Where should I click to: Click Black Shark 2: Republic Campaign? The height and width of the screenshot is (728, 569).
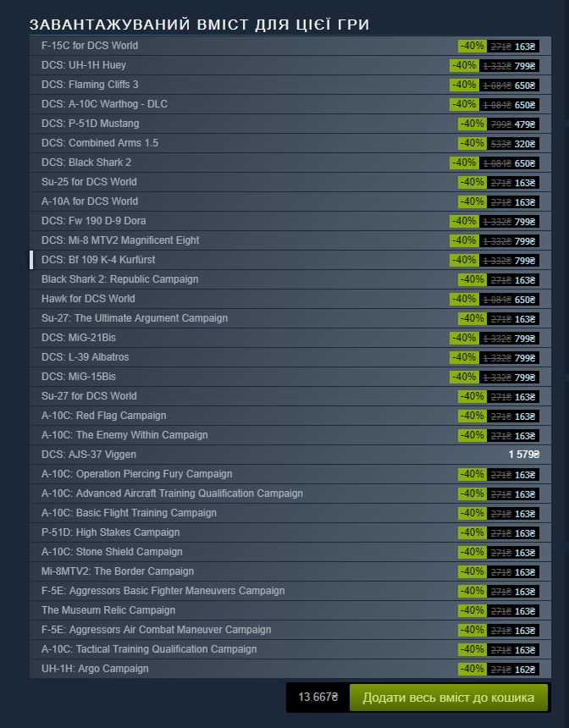coord(290,280)
